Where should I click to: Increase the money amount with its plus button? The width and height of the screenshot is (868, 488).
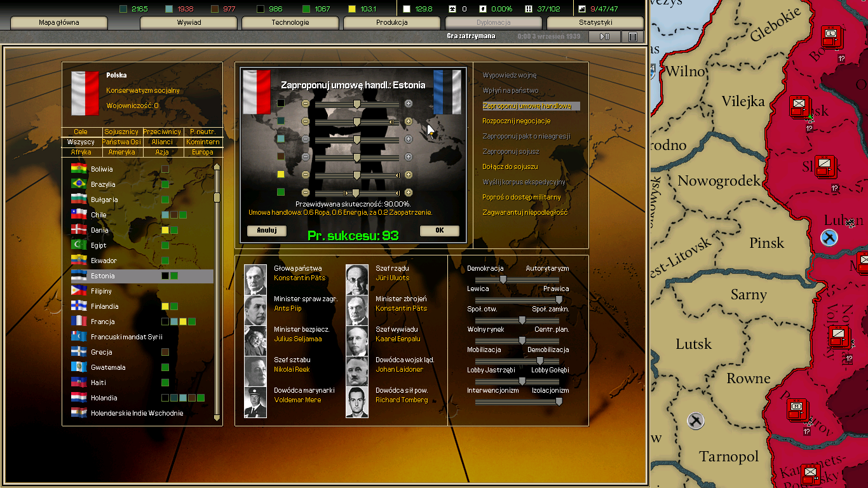click(409, 175)
